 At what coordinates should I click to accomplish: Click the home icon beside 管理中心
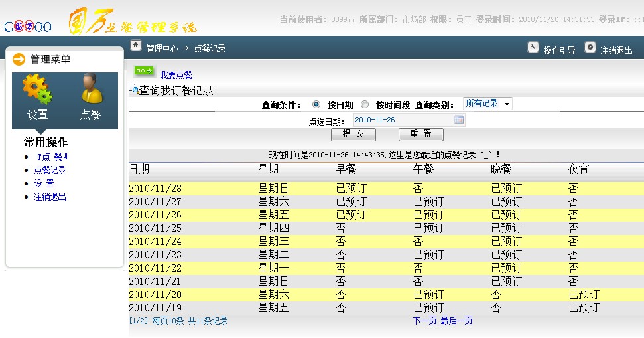pyautogui.click(x=136, y=46)
